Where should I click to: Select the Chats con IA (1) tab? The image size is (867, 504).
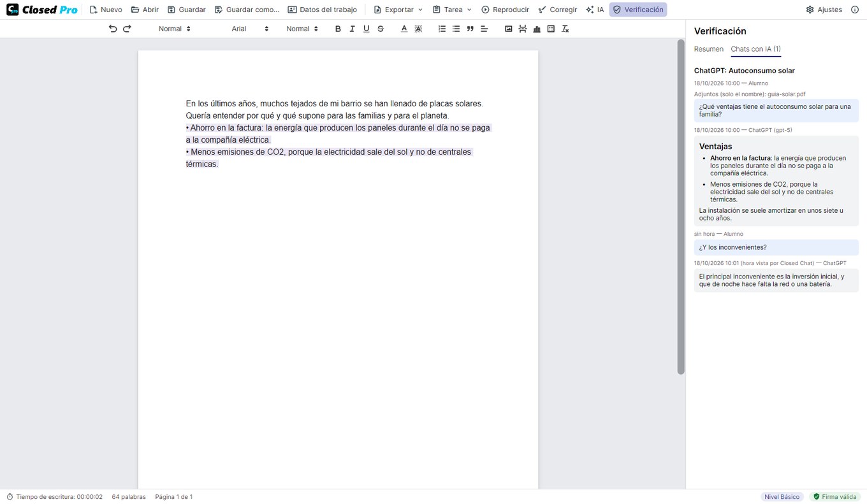[x=756, y=49]
